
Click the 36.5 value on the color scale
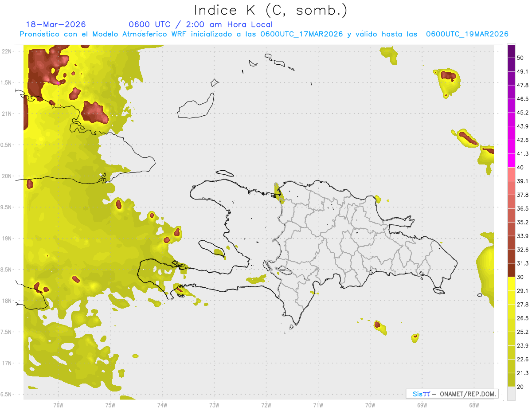point(523,208)
